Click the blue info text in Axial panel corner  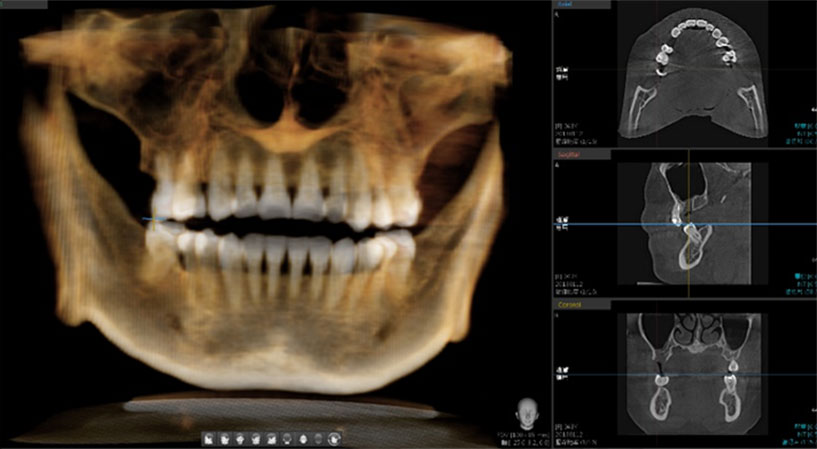(x=801, y=133)
